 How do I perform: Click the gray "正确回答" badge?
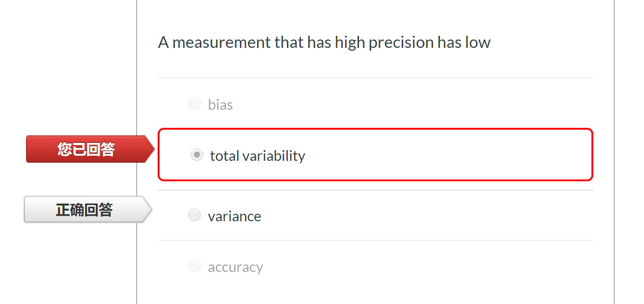[84, 210]
